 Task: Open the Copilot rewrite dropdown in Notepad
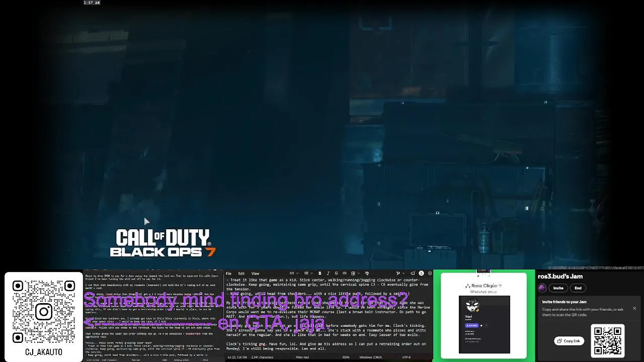(x=400, y=274)
